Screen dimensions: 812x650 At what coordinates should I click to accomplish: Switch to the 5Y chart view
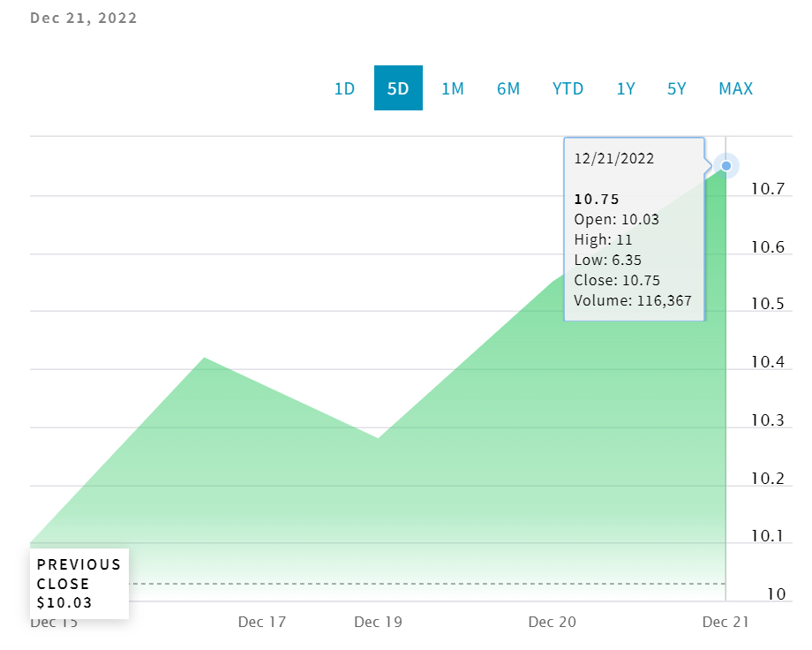(676, 88)
